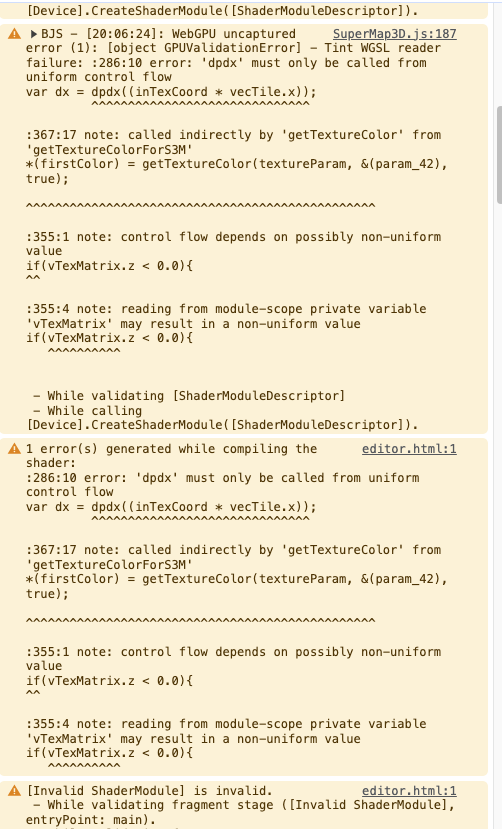Click the warning icon beside '1 error(s) generated'
Screen dimensions: 502x829
pos(14,449)
